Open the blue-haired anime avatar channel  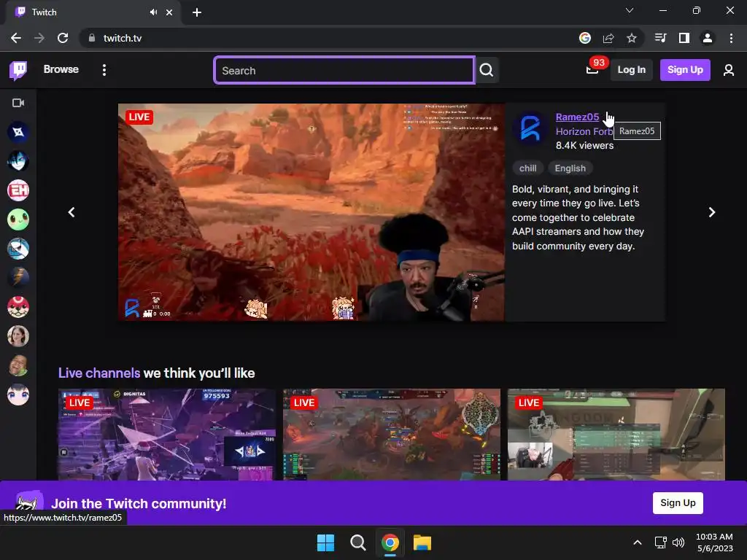(x=18, y=161)
